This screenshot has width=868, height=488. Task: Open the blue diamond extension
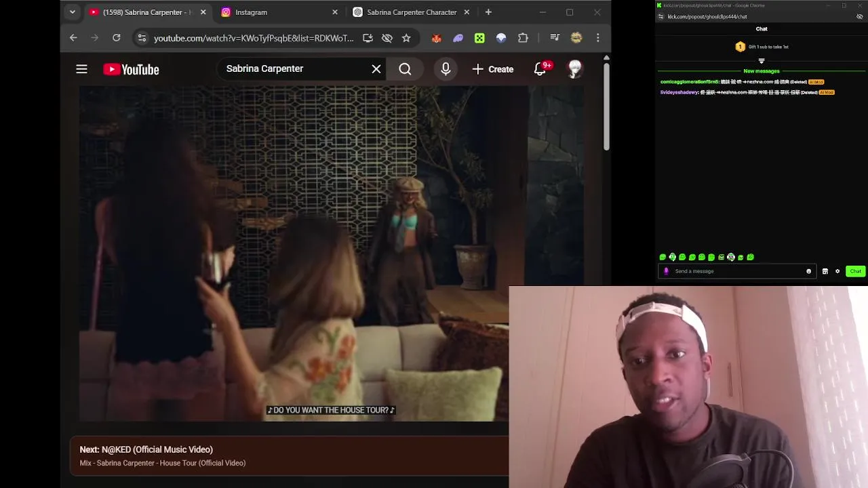[501, 38]
